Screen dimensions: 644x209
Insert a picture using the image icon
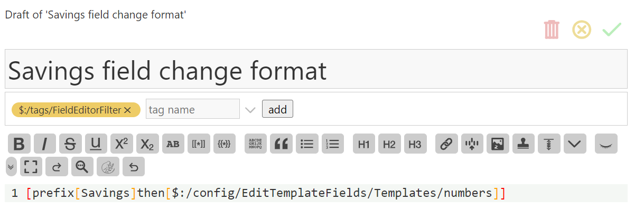[498, 144]
